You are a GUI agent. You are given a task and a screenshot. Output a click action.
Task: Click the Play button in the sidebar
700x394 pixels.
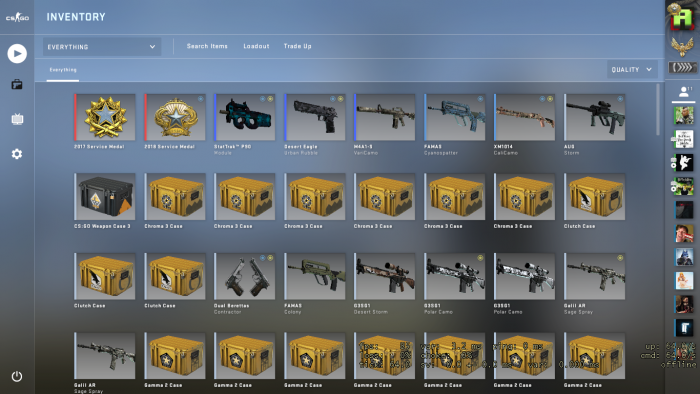(17, 54)
